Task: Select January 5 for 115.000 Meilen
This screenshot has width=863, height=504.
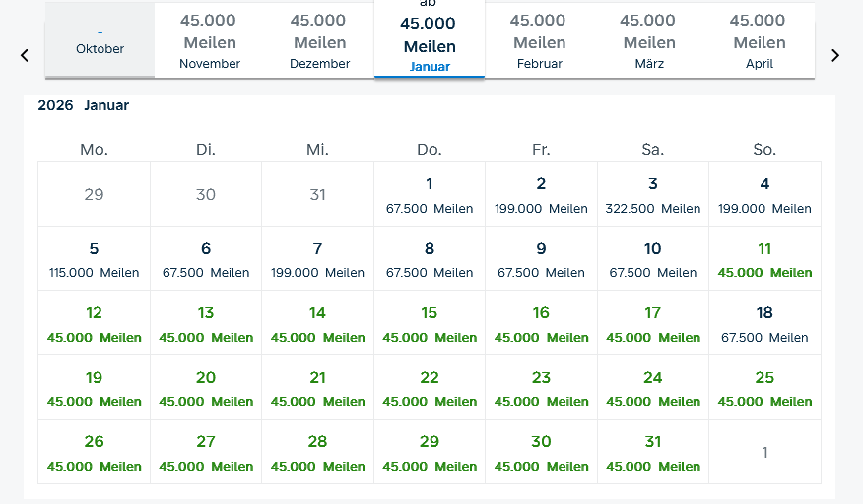Action: 94,260
